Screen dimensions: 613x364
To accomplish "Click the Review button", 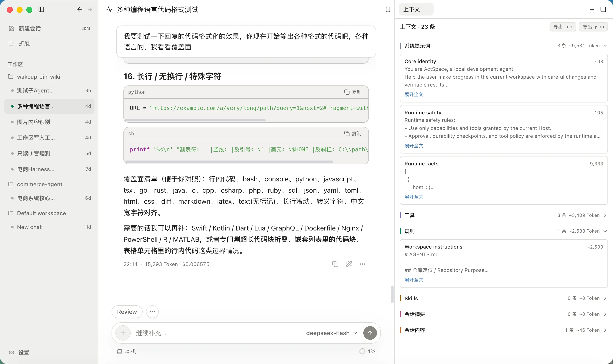I will pyautogui.click(x=127, y=312).
